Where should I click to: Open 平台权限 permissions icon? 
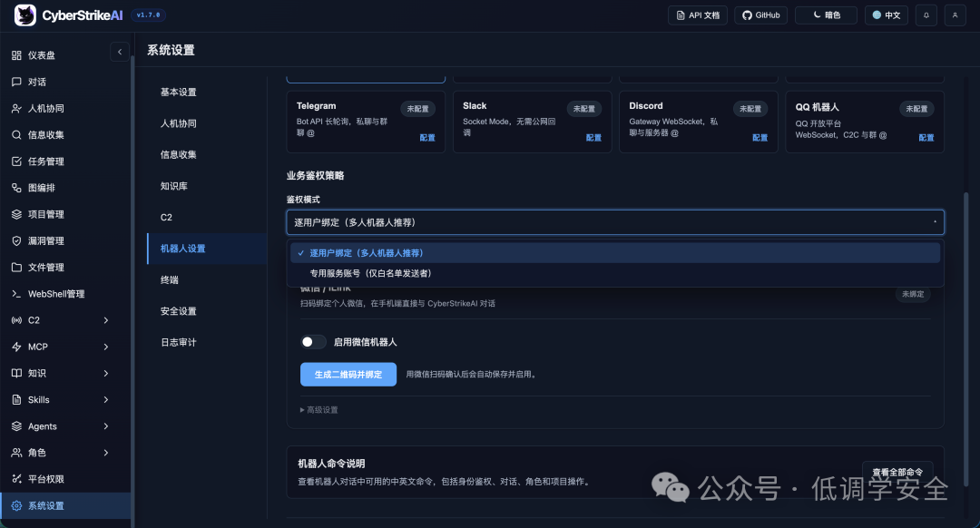(17, 479)
